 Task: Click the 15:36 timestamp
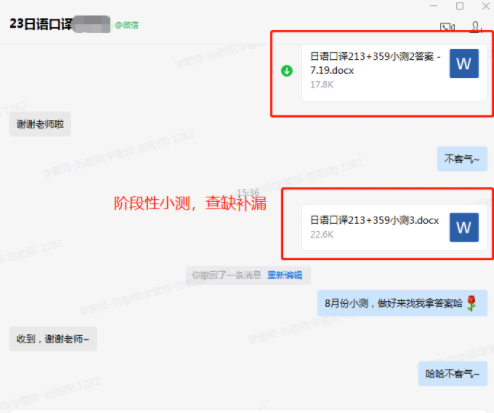pyautogui.click(x=248, y=192)
